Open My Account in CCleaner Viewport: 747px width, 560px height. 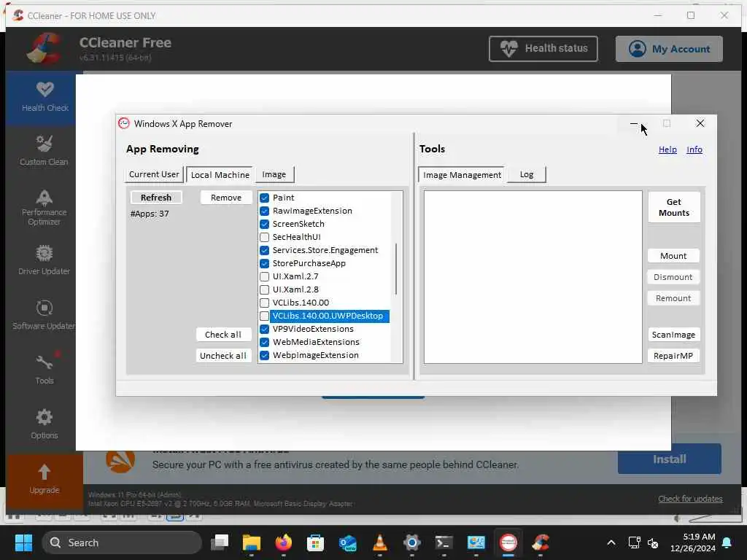669,49
